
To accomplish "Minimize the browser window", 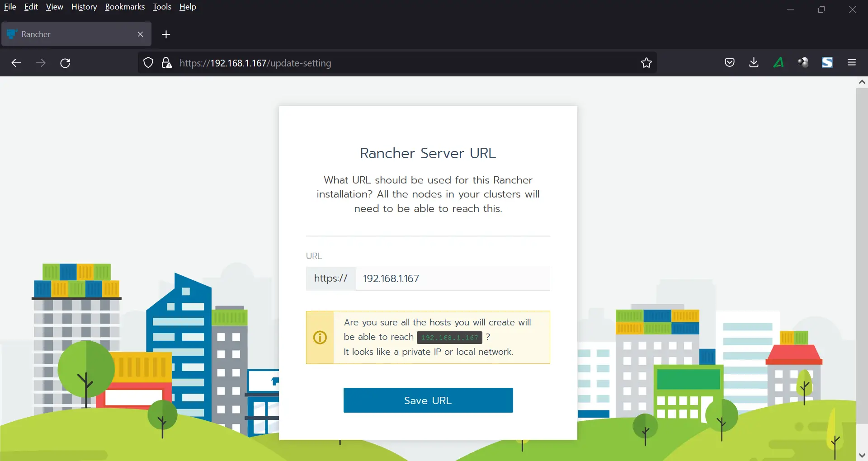I will 791,9.
